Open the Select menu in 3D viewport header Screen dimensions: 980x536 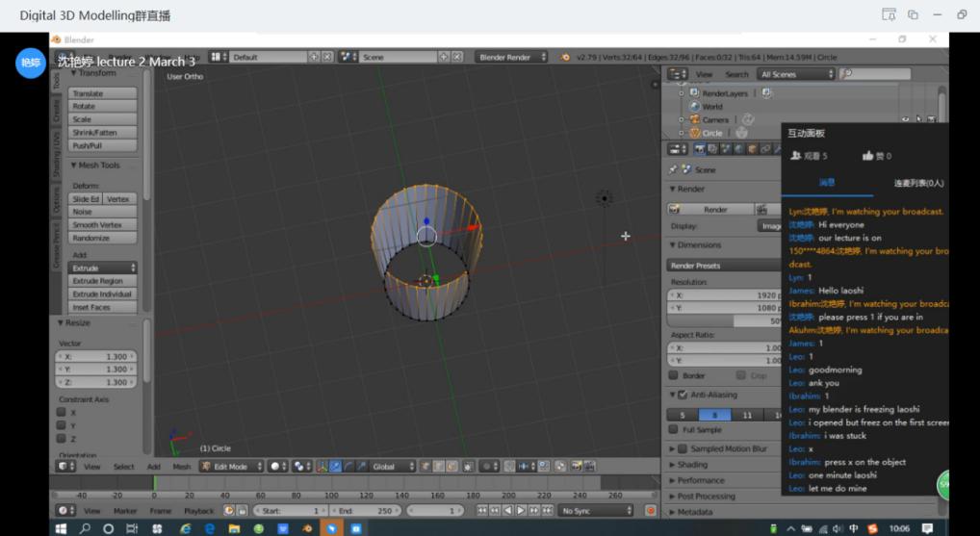[x=123, y=467]
